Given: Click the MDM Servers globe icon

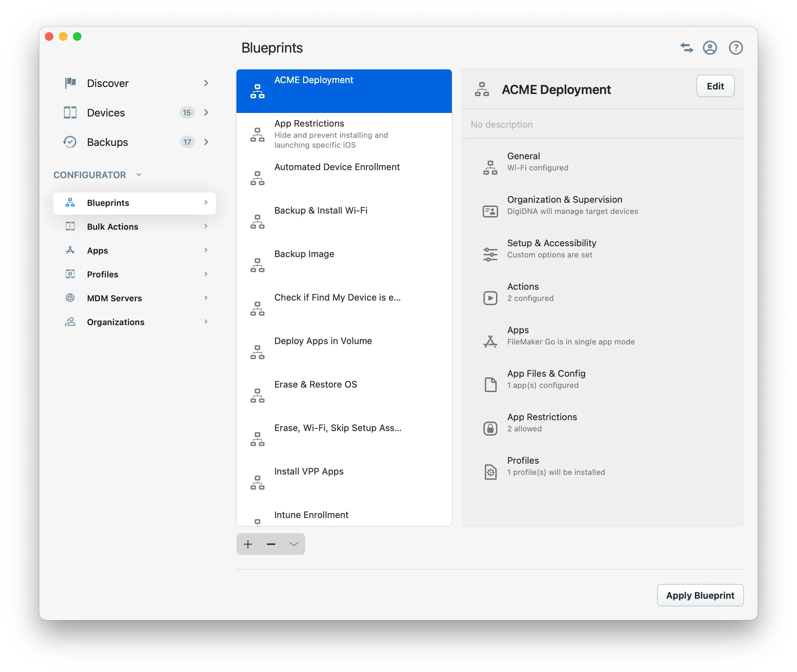Looking at the screenshot, I should [x=70, y=298].
